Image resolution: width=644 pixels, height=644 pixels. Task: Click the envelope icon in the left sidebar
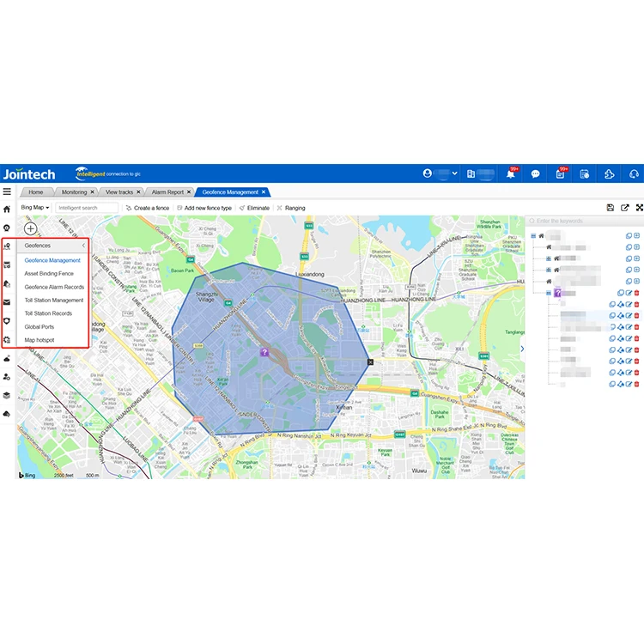pyautogui.click(x=7, y=302)
